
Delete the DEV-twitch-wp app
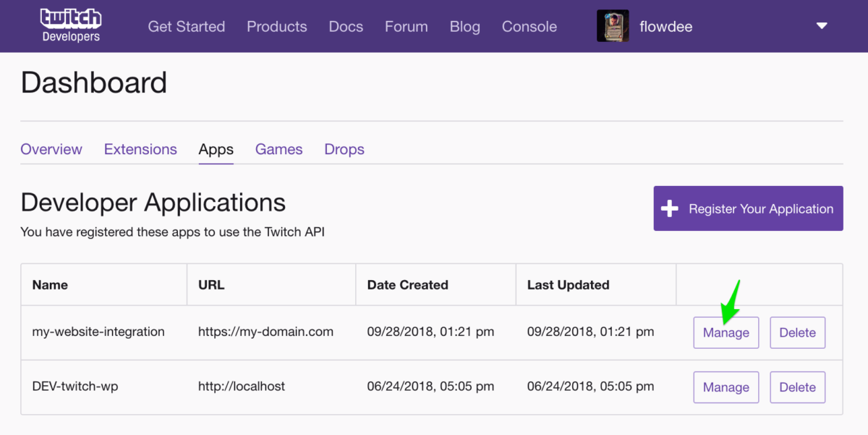[798, 387]
